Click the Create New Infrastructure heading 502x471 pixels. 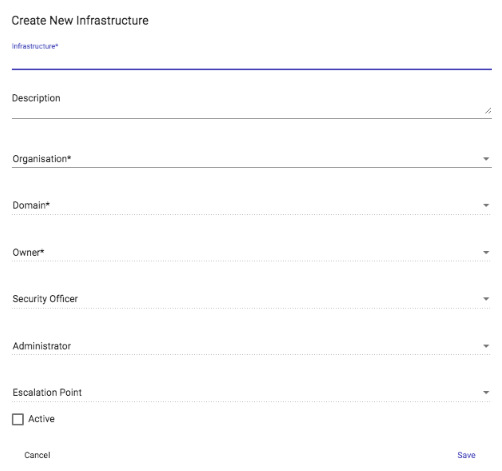(80, 21)
